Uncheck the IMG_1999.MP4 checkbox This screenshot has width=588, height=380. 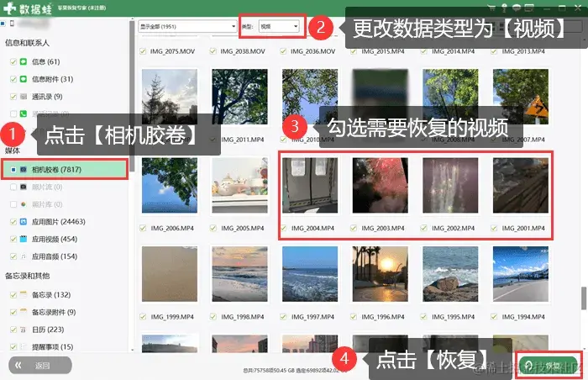143,317
